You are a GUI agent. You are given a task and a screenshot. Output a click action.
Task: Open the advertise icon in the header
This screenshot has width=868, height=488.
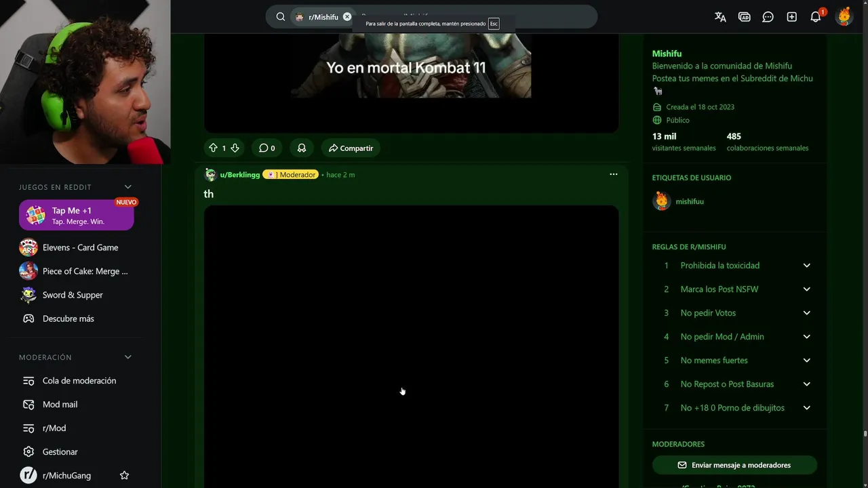(745, 17)
